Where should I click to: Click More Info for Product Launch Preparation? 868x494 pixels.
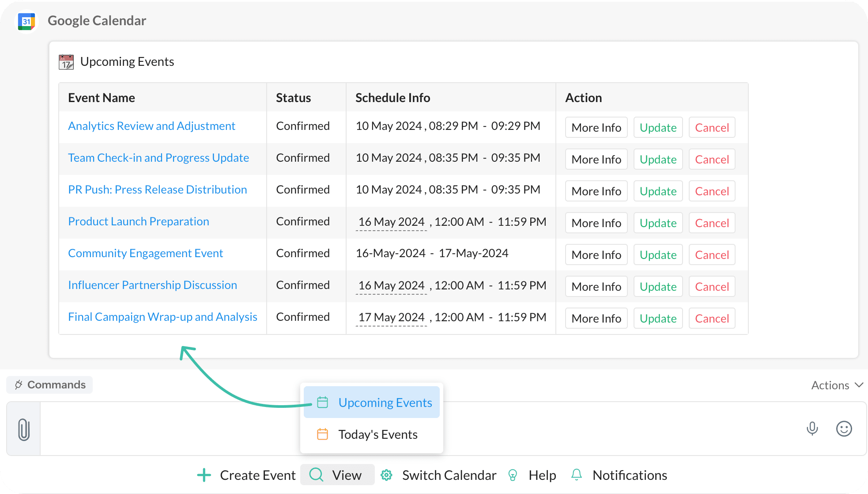[x=596, y=223]
